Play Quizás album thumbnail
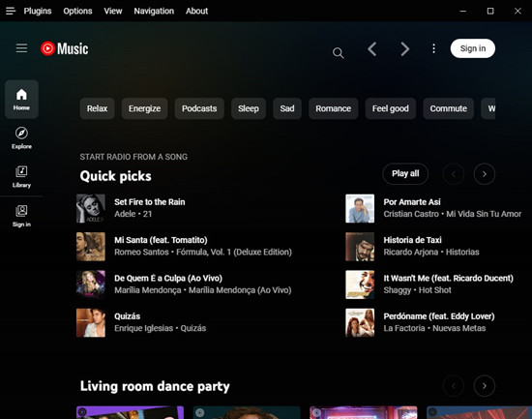This screenshot has width=532, height=419. coord(91,322)
